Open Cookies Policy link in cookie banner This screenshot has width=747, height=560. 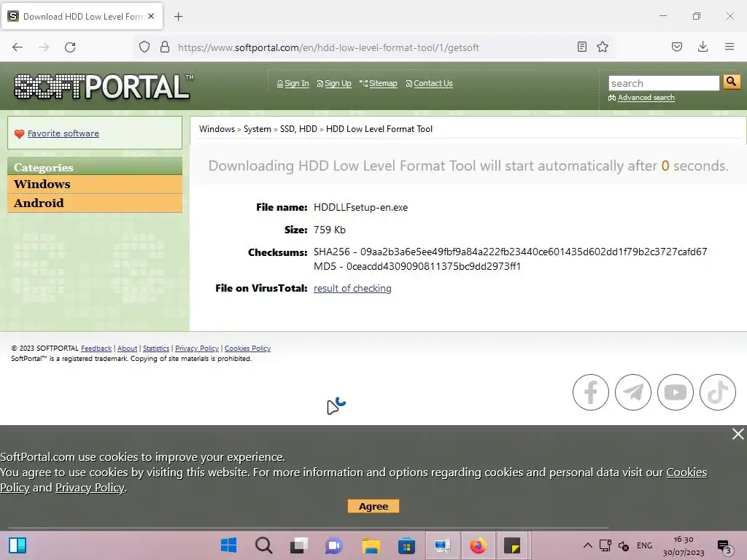coord(686,472)
